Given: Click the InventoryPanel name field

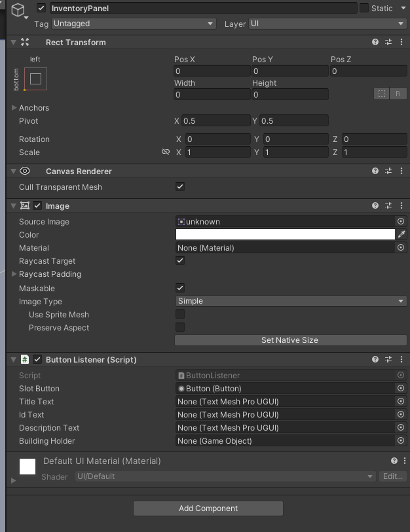Looking at the screenshot, I should click(204, 8).
